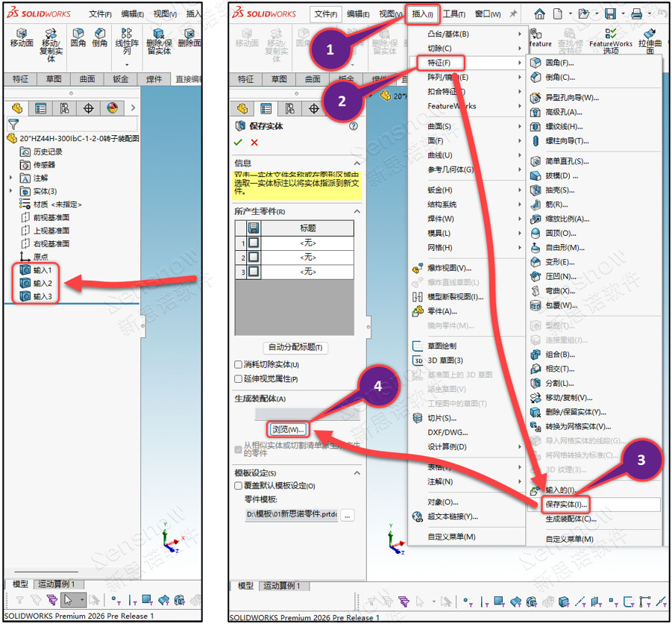Switch to 草图 tab in left window
The image size is (672, 624).
click(54, 79)
